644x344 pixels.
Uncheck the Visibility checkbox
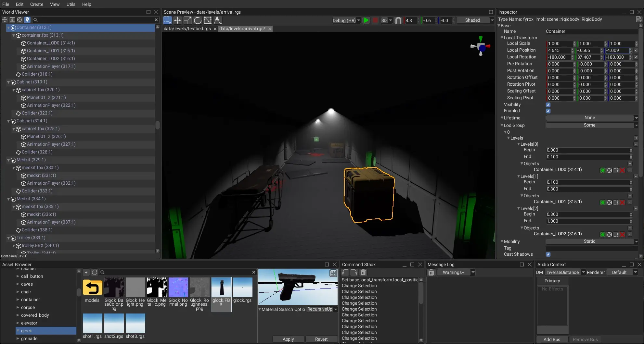click(x=548, y=105)
